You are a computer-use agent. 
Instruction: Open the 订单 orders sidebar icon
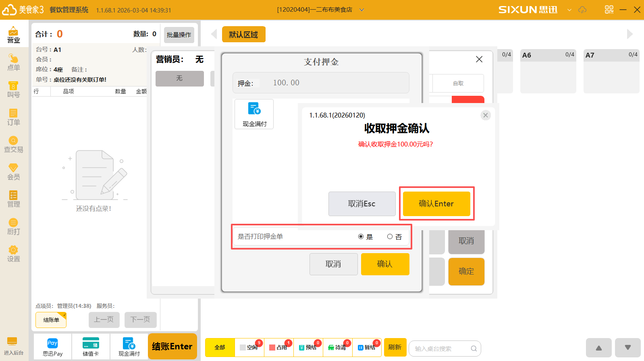click(x=13, y=117)
